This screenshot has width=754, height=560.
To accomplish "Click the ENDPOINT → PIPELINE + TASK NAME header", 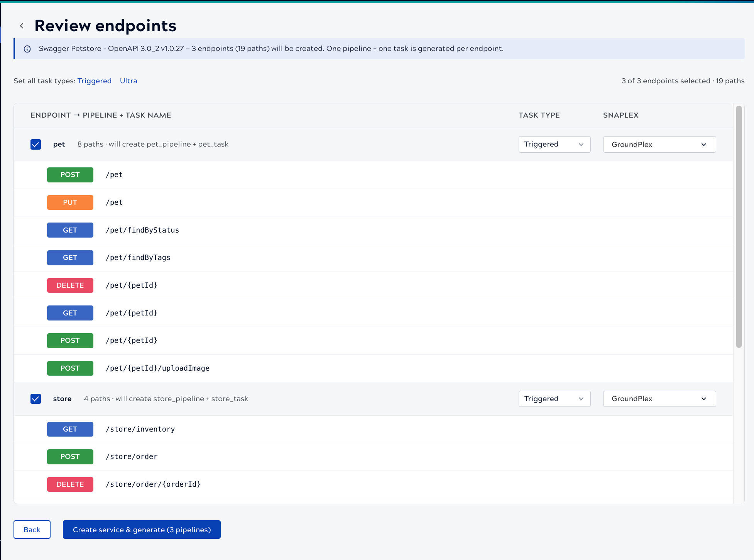I will 101,115.
